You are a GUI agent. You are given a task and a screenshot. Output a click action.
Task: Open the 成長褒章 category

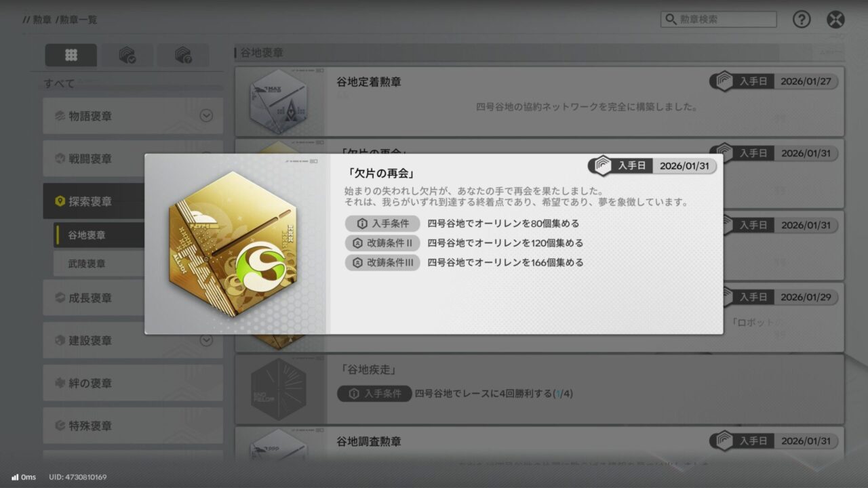tap(133, 298)
